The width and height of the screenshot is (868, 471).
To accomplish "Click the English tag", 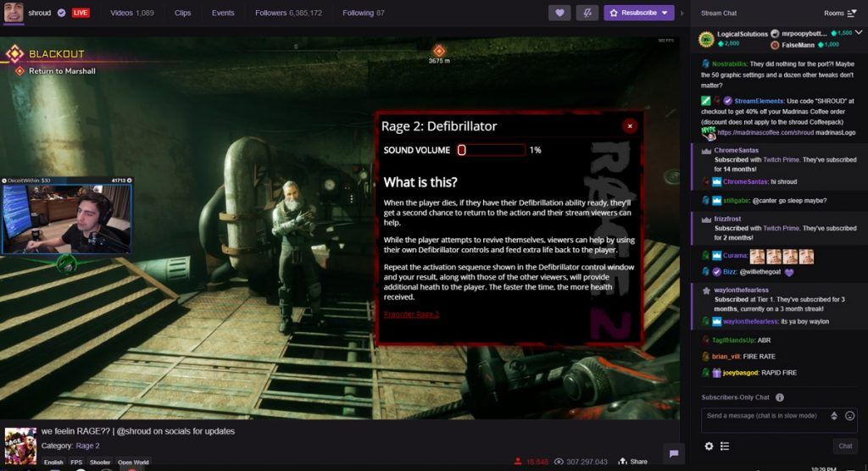I will click(53, 463).
